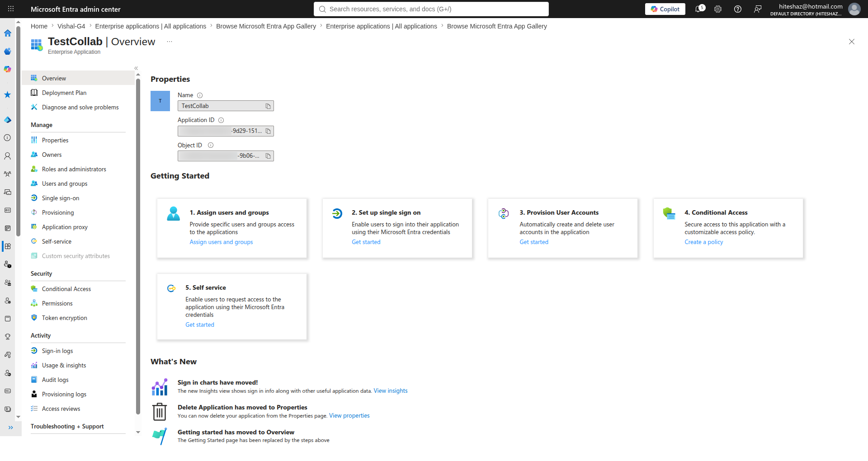Click the ID card icon in left rail
The height and width of the screenshot is (461, 868).
coord(8,210)
